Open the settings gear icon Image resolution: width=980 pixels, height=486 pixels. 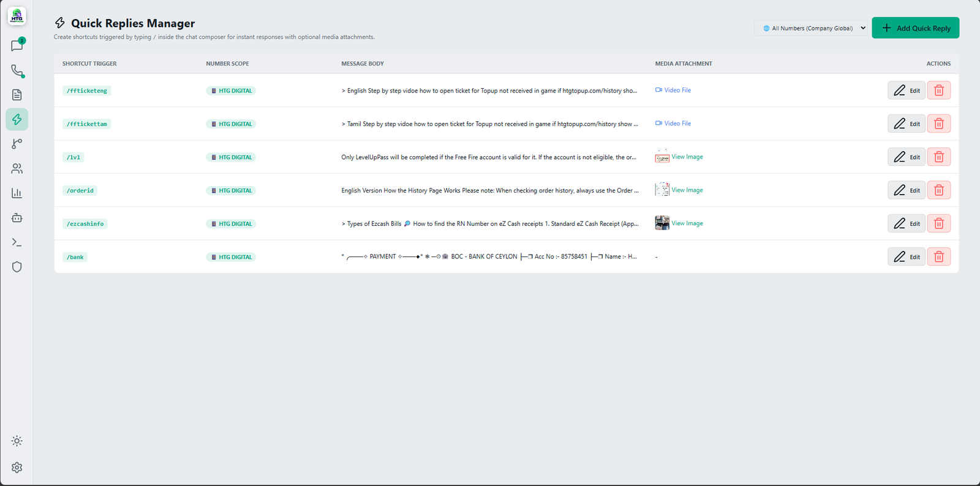17,468
